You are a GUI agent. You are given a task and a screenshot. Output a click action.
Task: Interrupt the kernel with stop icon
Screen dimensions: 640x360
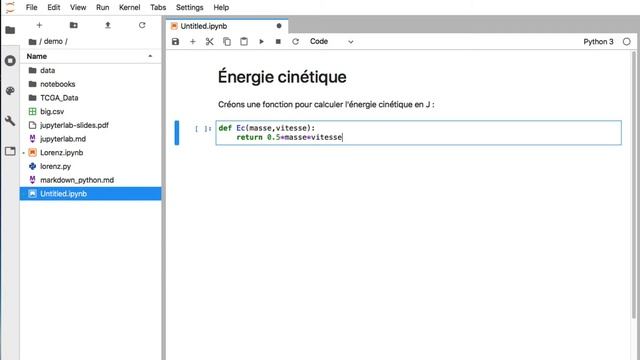[x=278, y=42]
